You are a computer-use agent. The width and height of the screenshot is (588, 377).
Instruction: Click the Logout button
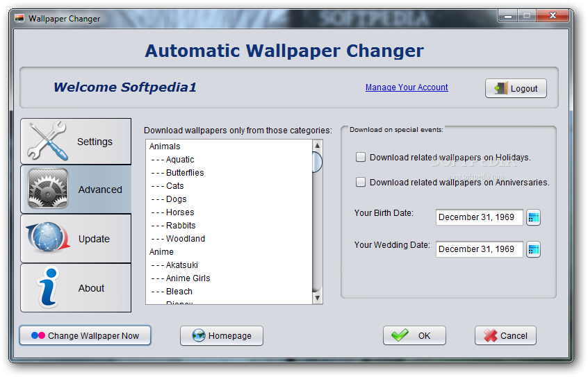pyautogui.click(x=516, y=88)
